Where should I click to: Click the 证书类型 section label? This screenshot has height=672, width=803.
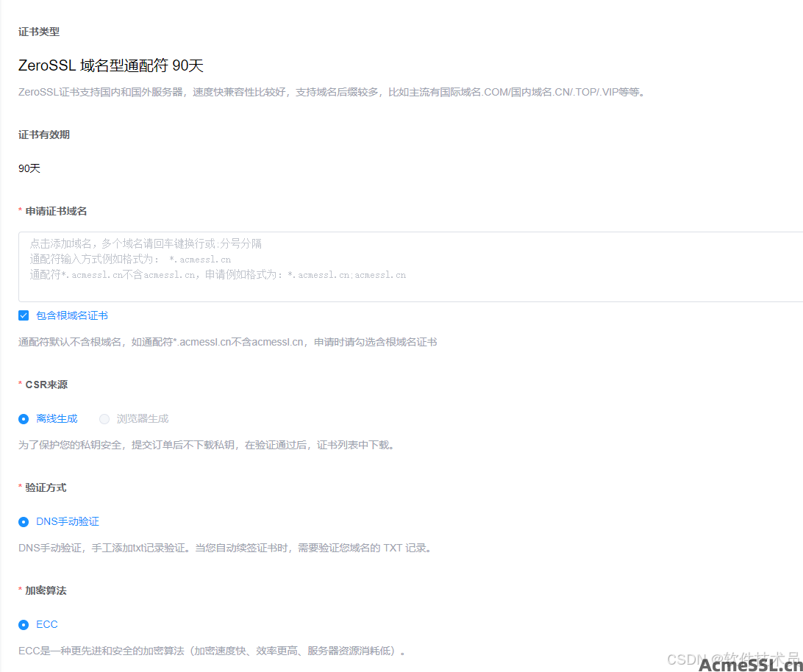39,32
